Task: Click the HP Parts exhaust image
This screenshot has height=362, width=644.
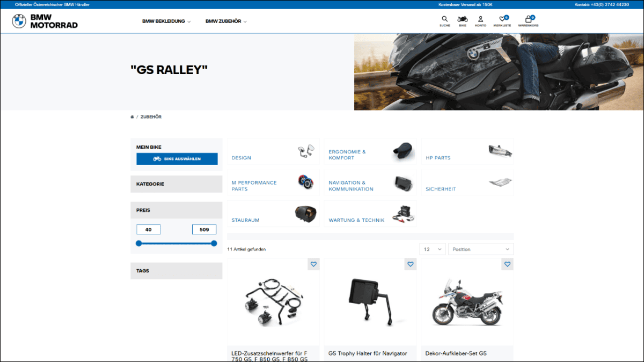Action: click(500, 150)
